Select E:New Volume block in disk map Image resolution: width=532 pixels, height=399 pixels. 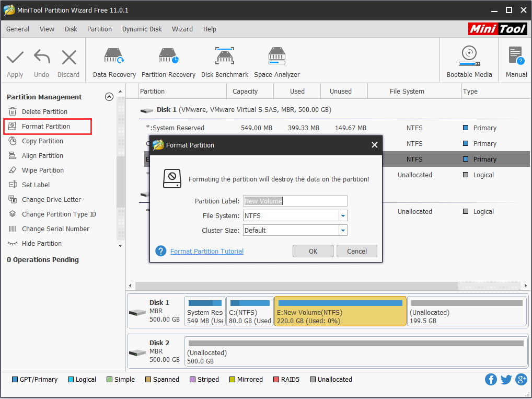[x=340, y=311]
